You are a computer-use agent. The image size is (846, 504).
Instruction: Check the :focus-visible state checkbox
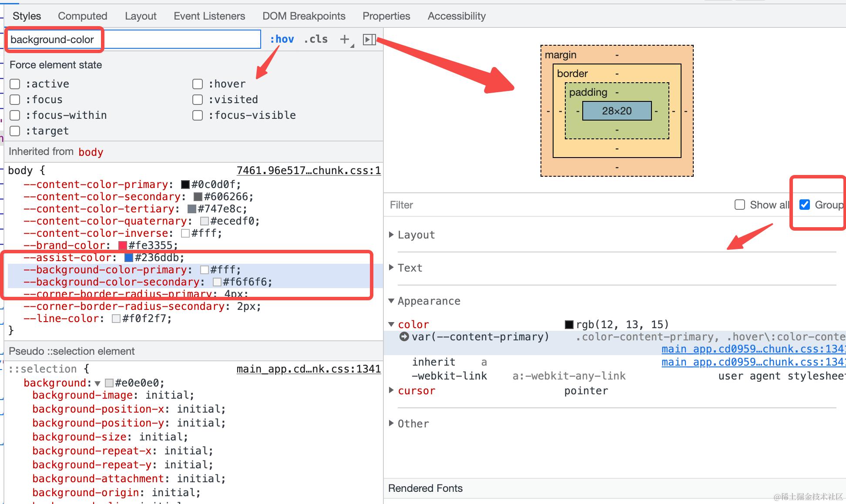pyautogui.click(x=198, y=115)
